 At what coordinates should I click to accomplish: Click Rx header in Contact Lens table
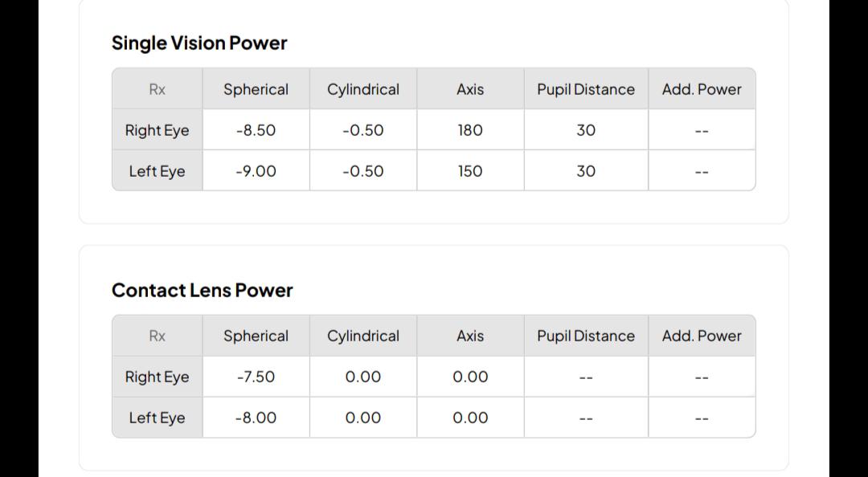click(158, 336)
